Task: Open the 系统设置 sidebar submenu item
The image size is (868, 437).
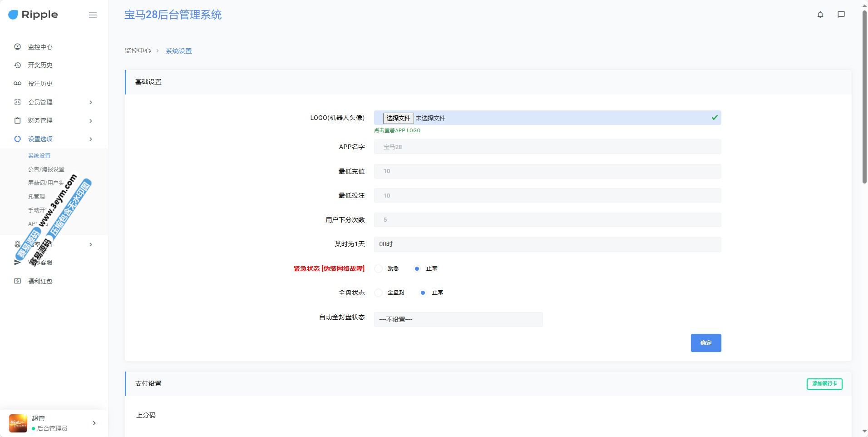Action: (39, 155)
